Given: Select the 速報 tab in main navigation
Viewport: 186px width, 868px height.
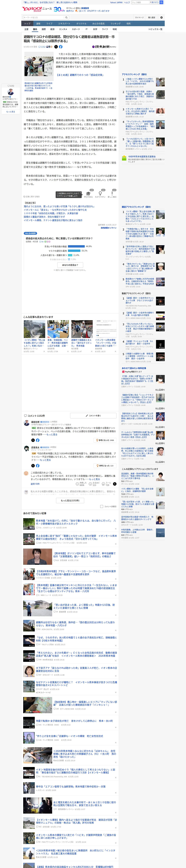Looking at the screenshot, I should [x=38, y=24].
